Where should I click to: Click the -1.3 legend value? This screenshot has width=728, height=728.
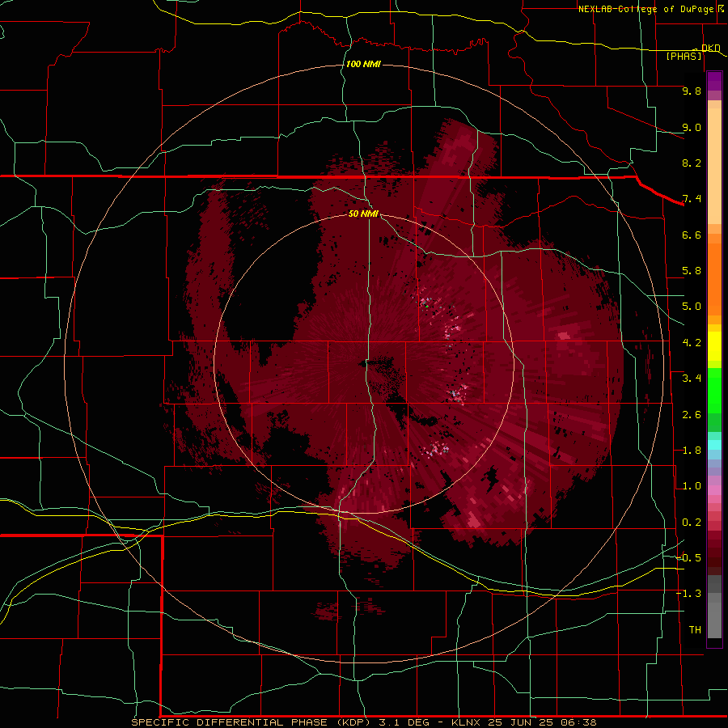[688, 594]
